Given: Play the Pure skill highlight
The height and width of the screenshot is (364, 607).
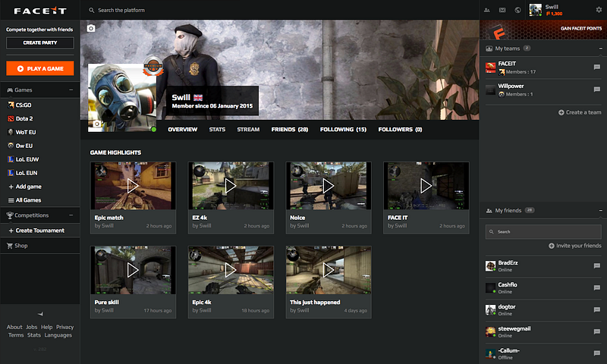Looking at the screenshot, I should pyautogui.click(x=133, y=271).
